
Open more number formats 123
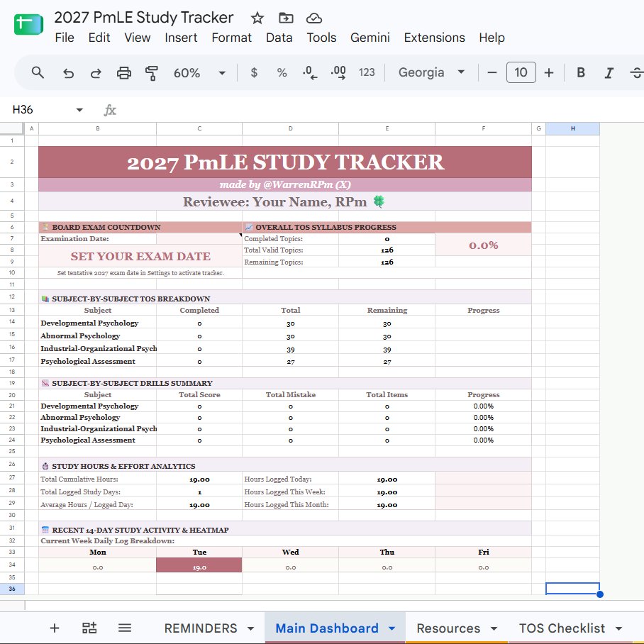[367, 72]
